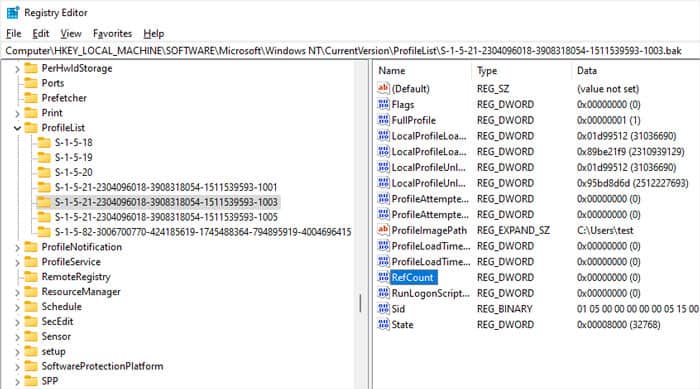The height and width of the screenshot is (389, 700).
Task: Click the REG_BINARY type cell
Action: tap(504, 309)
